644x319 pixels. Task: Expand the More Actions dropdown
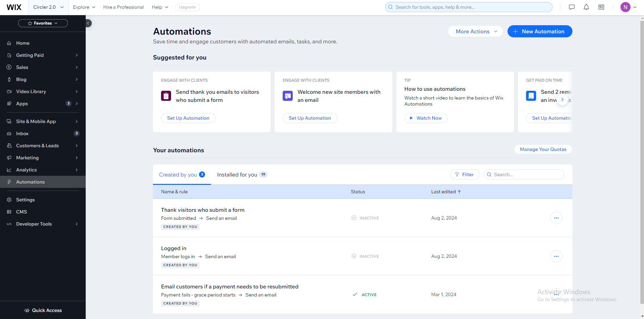coord(476,31)
